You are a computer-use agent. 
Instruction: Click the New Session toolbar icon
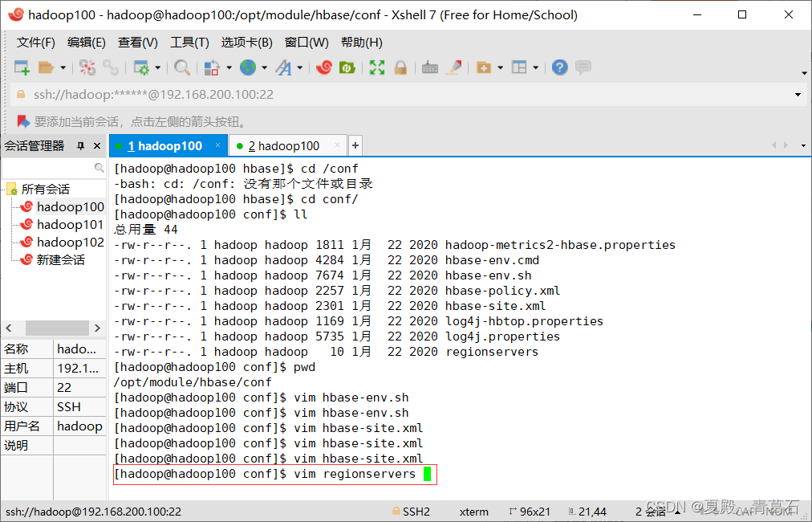click(22, 67)
